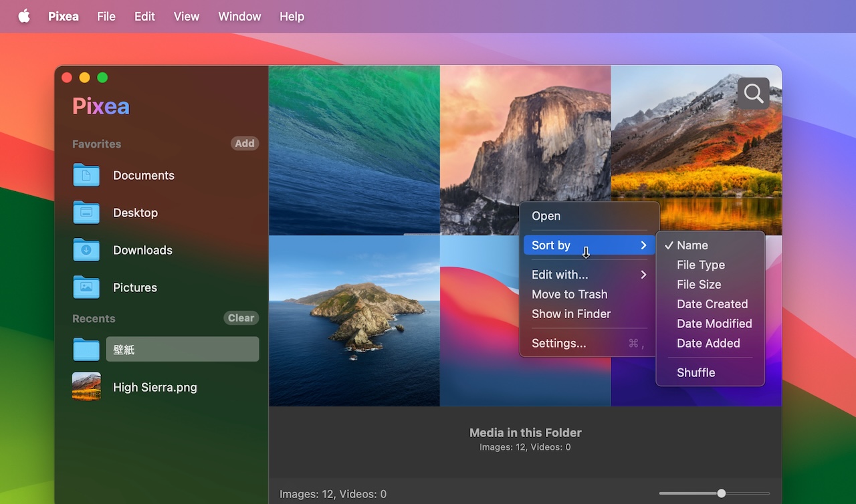The width and height of the screenshot is (856, 504).
Task: Select the 壁紙 recent folder label
Action: tap(183, 349)
